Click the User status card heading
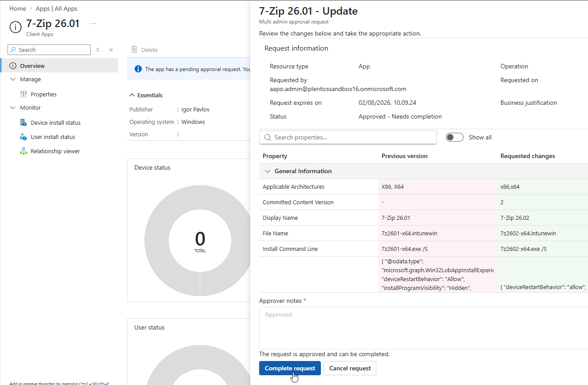 tap(149, 327)
